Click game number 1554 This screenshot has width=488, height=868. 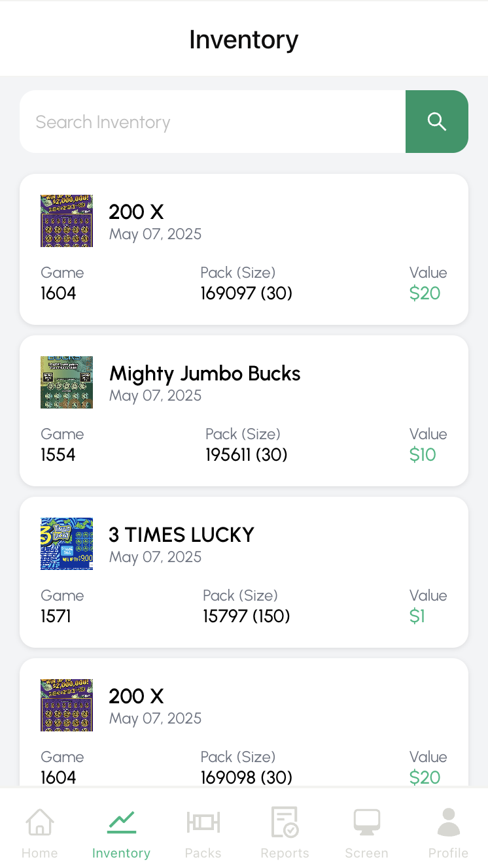coord(58,455)
